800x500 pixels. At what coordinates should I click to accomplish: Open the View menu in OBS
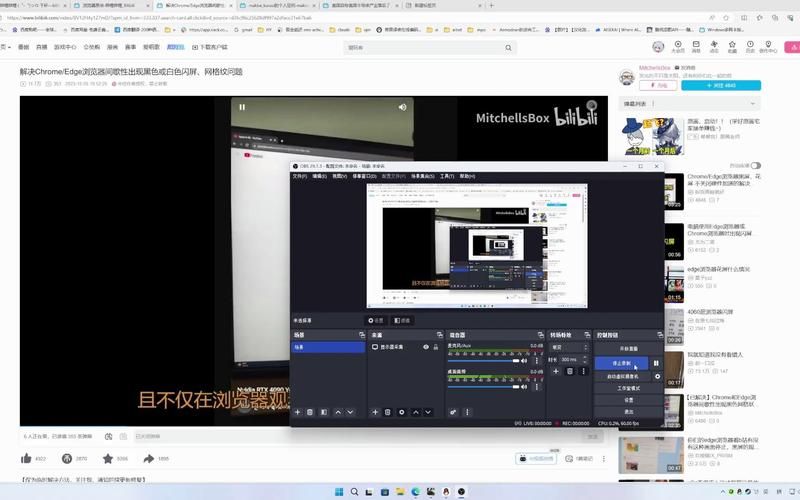[339, 176]
